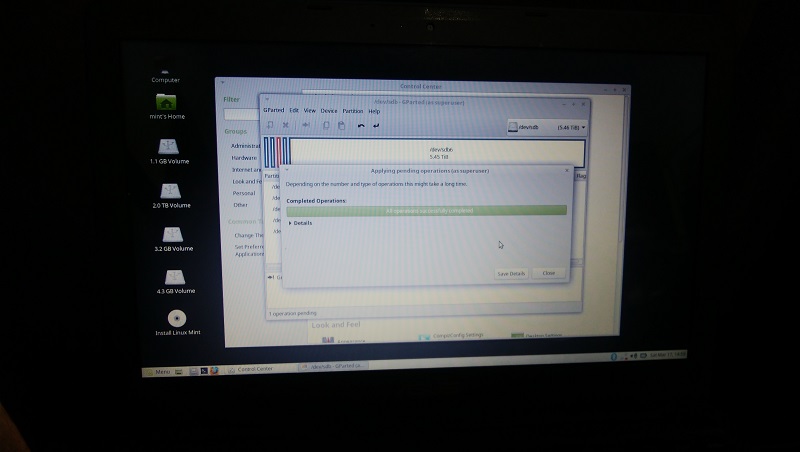Click the Filter search field in Control Center
Image resolution: width=800 pixels, height=452 pixels.
pos(242,114)
